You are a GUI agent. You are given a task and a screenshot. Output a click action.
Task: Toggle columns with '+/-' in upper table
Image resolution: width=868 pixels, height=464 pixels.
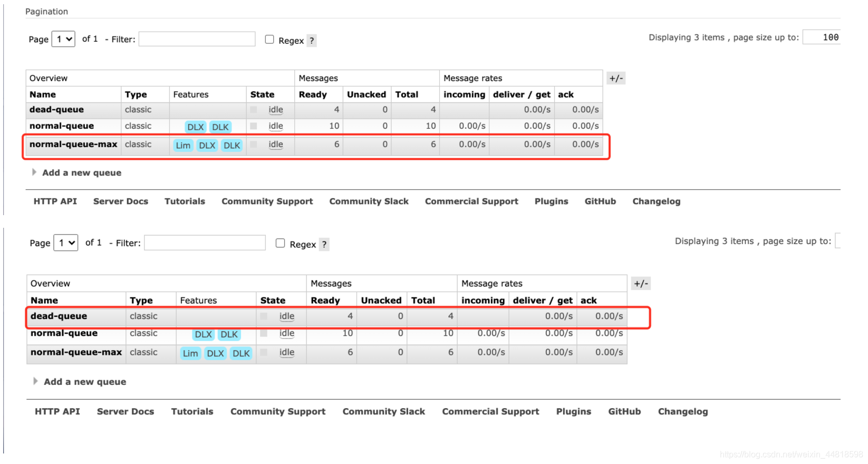pyautogui.click(x=616, y=78)
